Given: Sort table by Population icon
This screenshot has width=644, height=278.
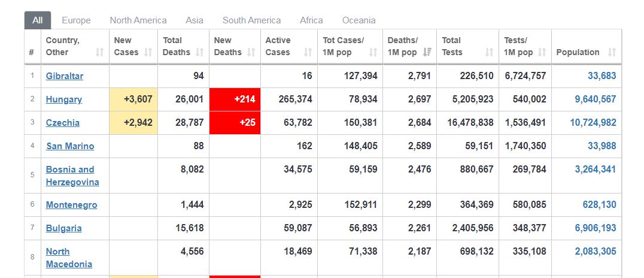Looking at the screenshot, I should (x=612, y=52).
